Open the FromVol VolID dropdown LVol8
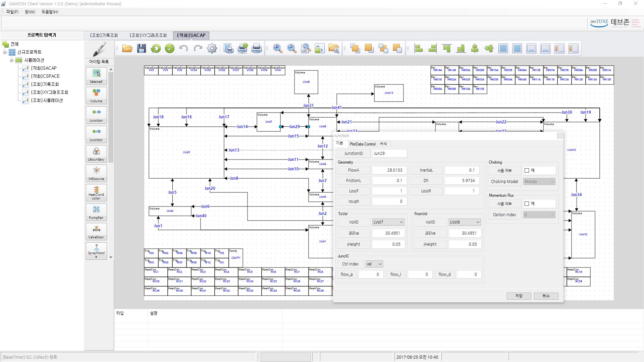644x362 pixels. [x=465, y=222]
